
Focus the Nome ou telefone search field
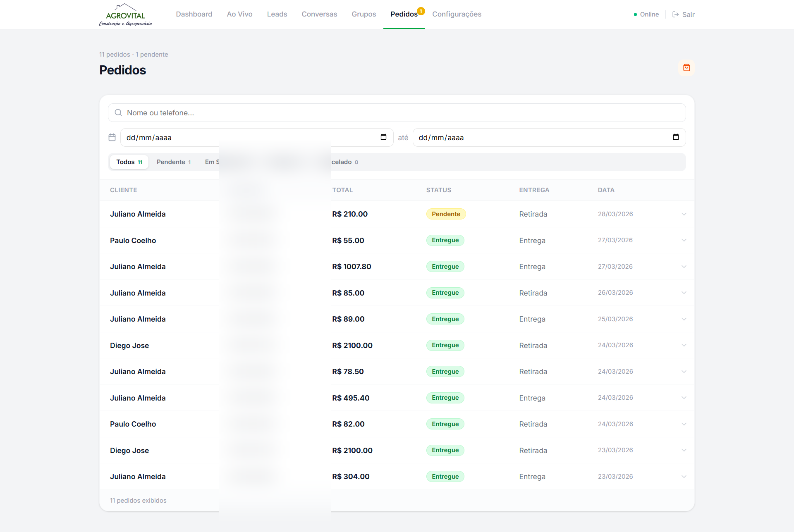click(x=397, y=113)
